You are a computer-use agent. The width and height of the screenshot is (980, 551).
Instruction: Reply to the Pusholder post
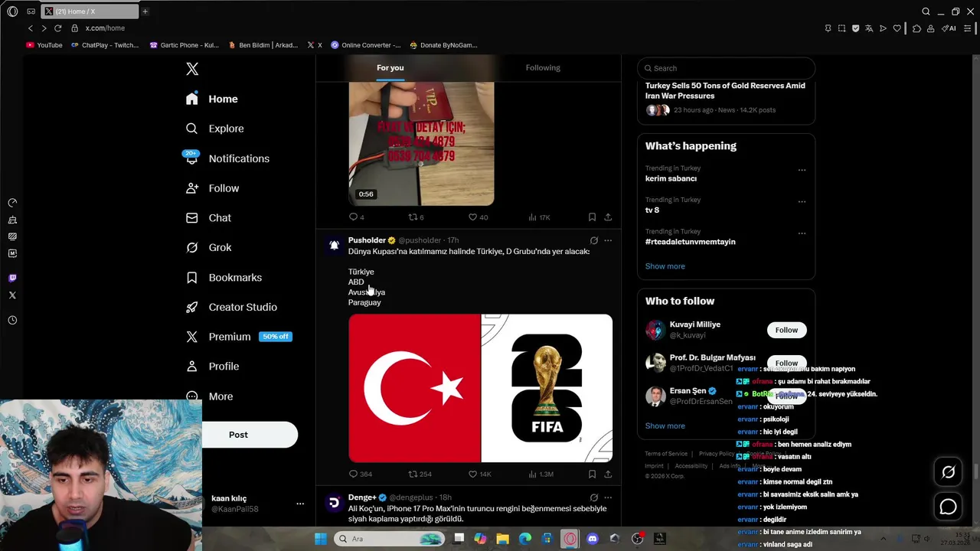pos(360,474)
